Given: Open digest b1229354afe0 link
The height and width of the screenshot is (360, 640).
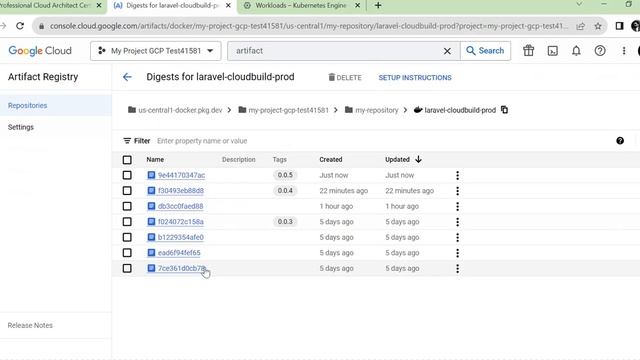Looking at the screenshot, I should click(x=181, y=237).
